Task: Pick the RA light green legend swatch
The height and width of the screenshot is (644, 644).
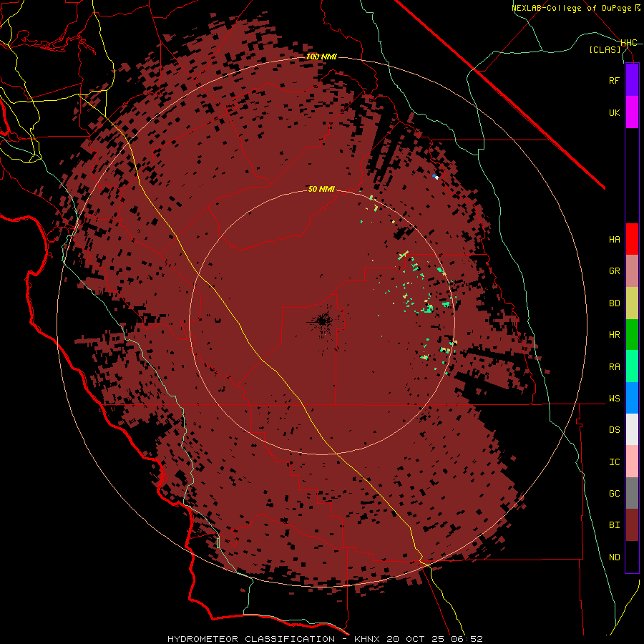Action: tap(632, 366)
